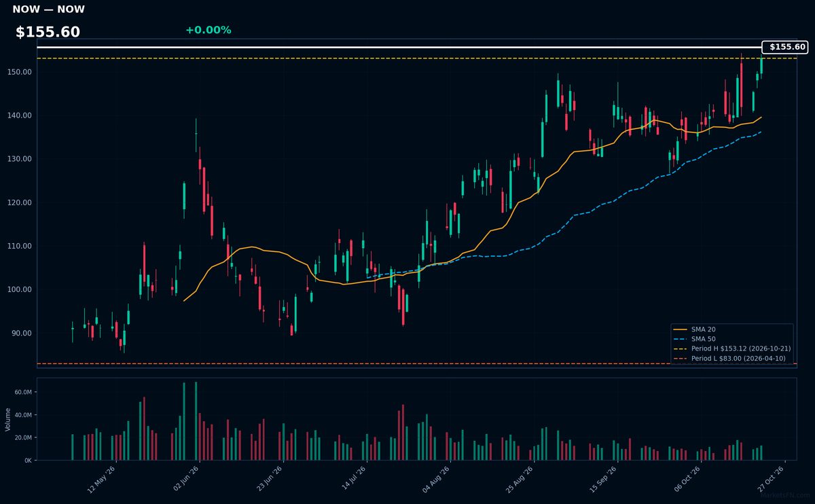The image size is (815, 504).
Task: Click the 25 Aug '26 date label
Action: 520,480
